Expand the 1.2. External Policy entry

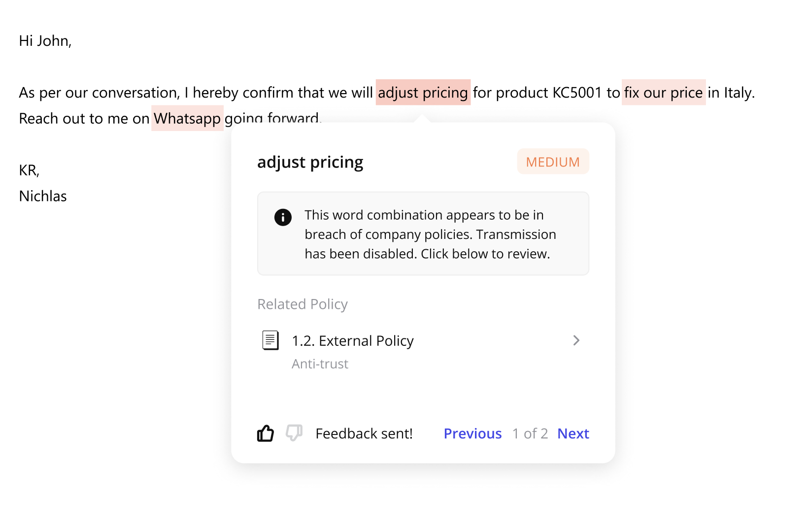pyautogui.click(x=352, y=340)
